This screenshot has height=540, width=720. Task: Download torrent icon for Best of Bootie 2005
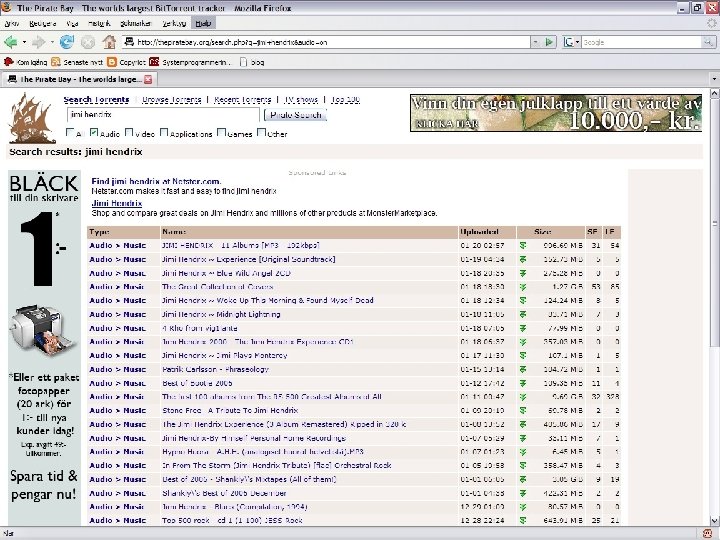(523, 383)
